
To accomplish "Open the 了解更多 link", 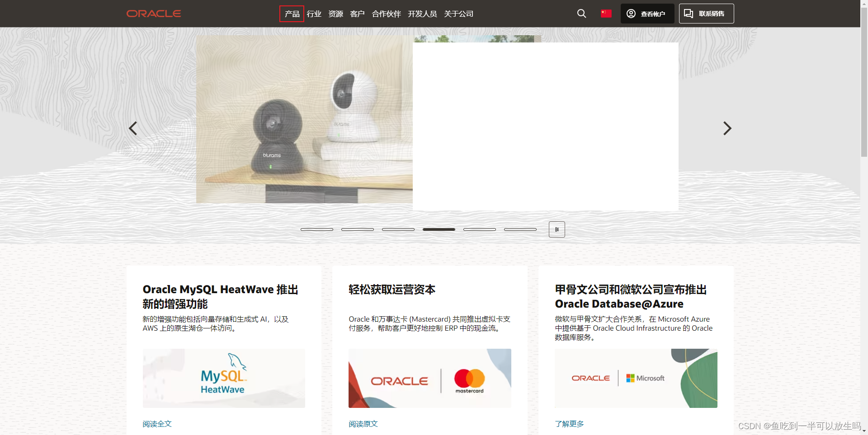I will point(570,424).
